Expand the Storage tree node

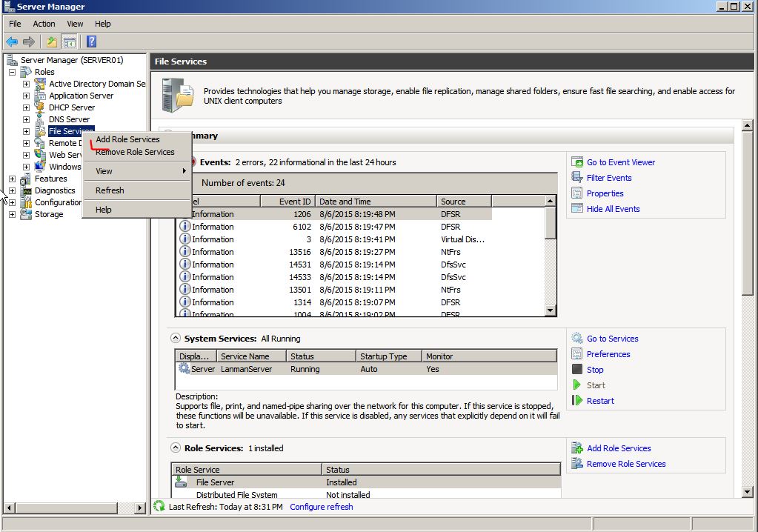point(12,214)
